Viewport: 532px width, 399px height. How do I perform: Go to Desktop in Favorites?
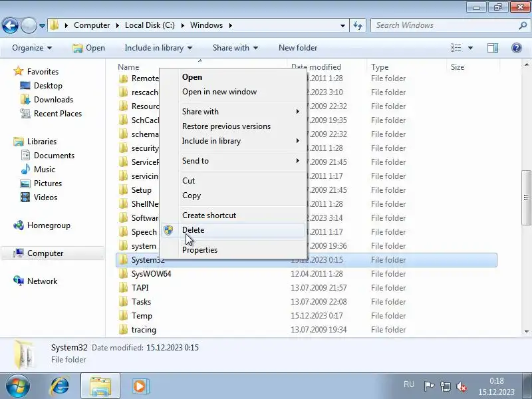(48, 86)
